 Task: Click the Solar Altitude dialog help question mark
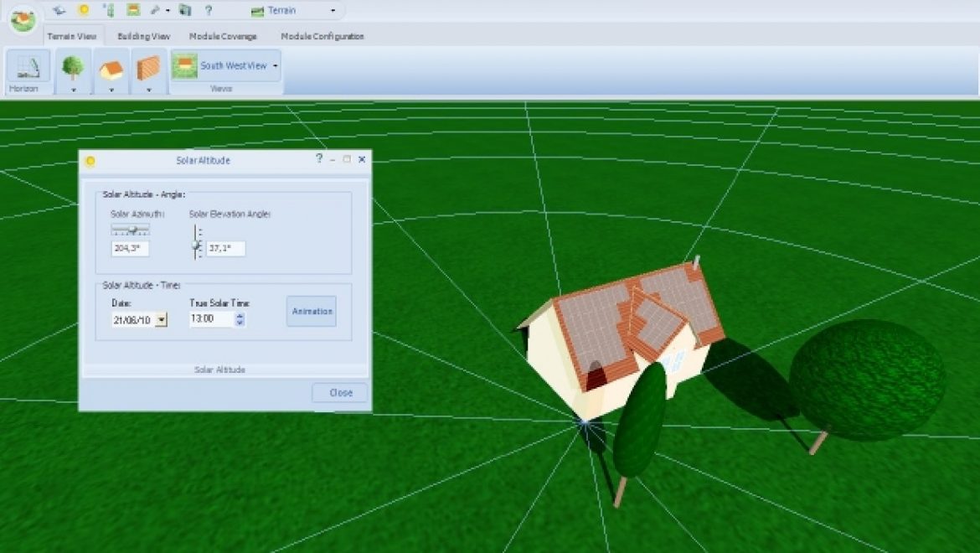coord(319,158)
